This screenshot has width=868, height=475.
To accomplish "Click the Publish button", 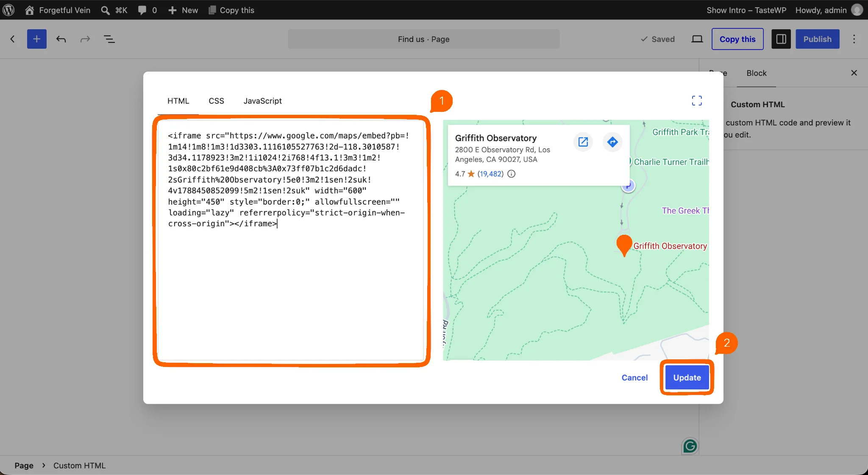I will pos(818,39).
